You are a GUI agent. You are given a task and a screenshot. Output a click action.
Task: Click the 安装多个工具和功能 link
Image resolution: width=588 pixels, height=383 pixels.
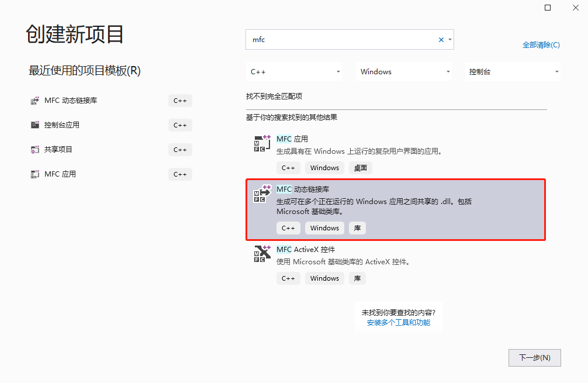coord(398,323)
